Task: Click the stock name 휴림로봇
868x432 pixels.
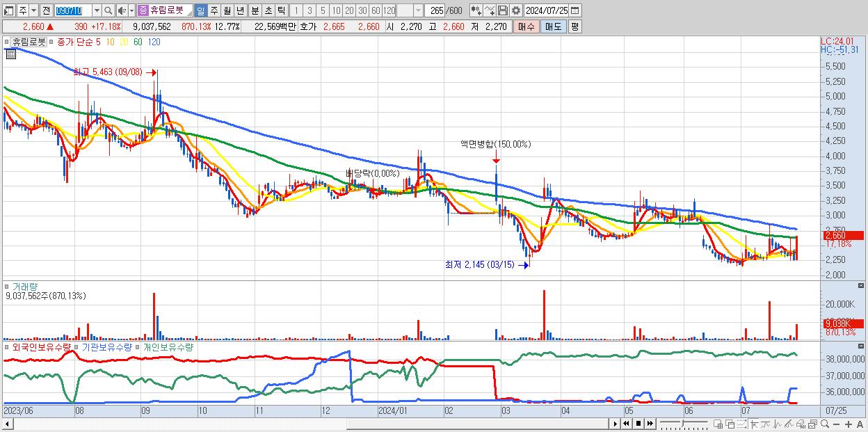Action: coord(167,10)
